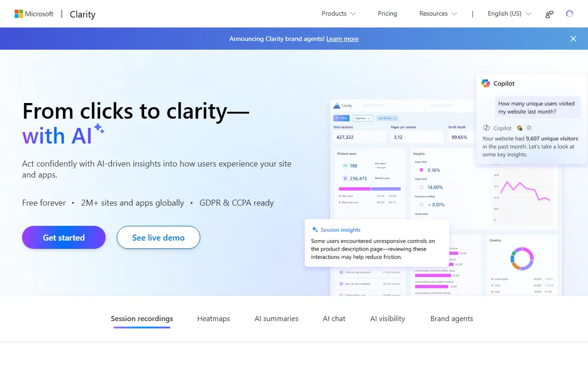Click the Country donut chart
The height and width of the screenshot is (368, 588).
point(522,259)
